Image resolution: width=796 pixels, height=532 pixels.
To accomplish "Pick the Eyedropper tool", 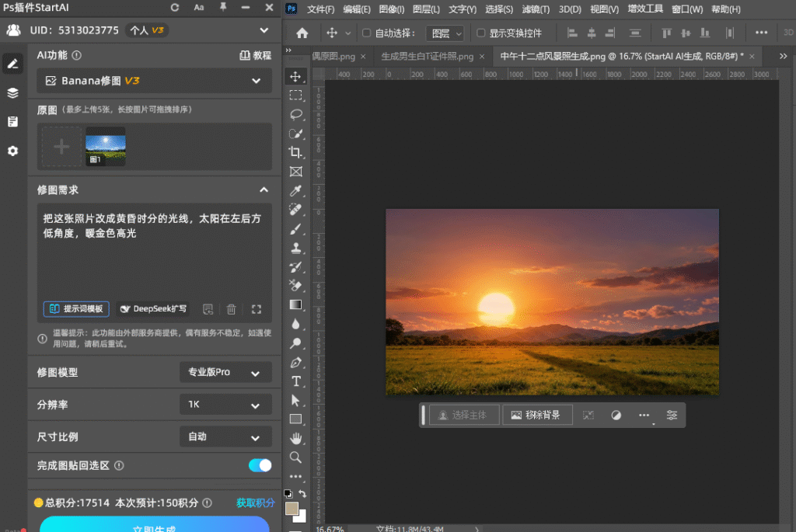I will point(295,191).
